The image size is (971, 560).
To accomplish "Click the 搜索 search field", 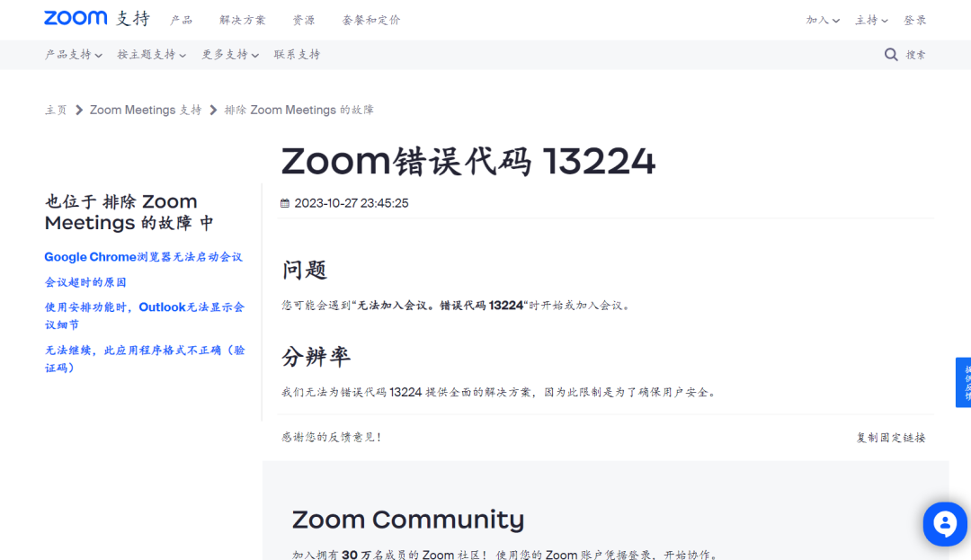I will tap(916, 55).
